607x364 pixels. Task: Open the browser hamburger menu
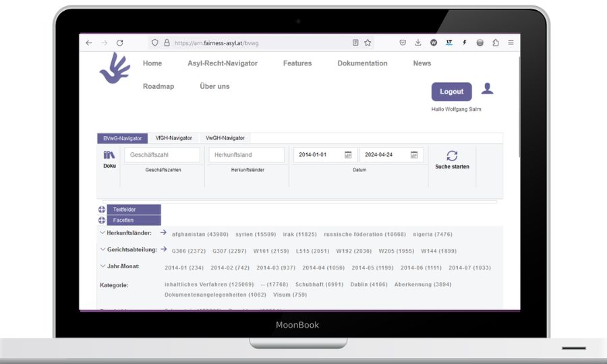coord(511,42)
